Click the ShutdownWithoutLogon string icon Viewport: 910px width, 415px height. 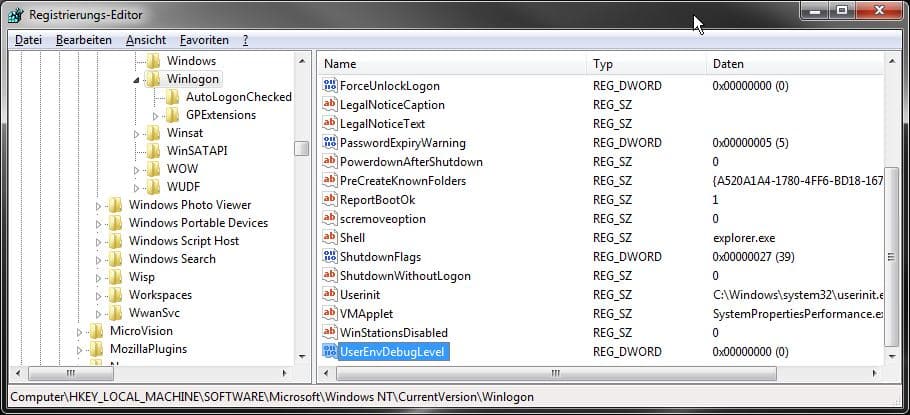pos(330,276)
